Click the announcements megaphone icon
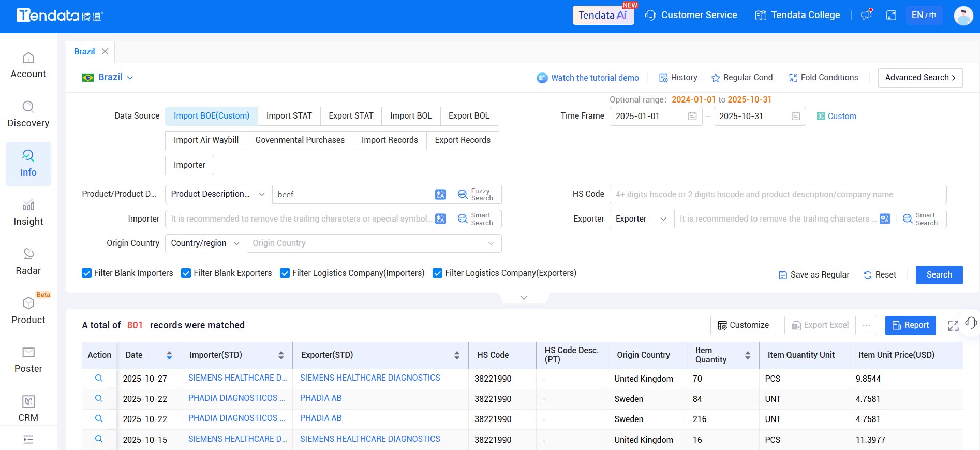Viewport: 980px width, 450px height. 867,15
